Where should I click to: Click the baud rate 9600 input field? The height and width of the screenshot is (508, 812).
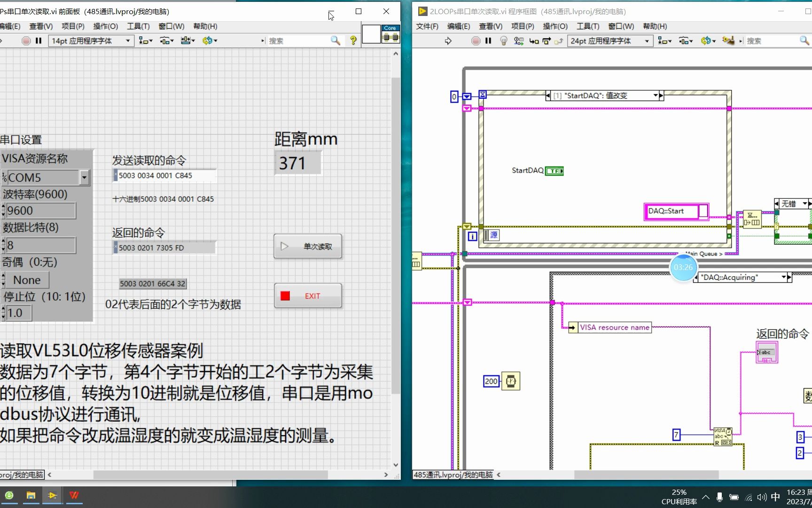point(40,211)
